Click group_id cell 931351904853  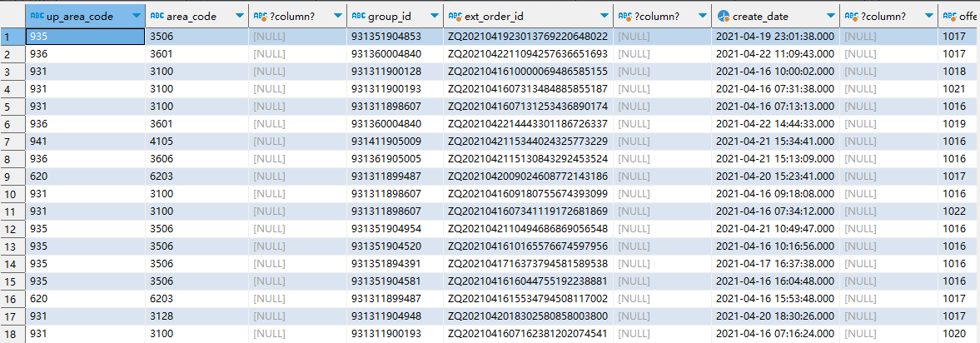(395, 37)
